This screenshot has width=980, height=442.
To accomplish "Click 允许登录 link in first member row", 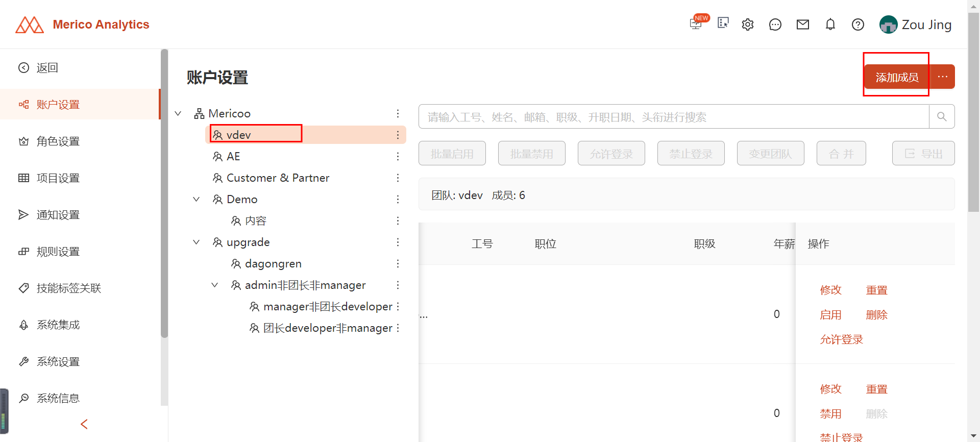I will pyautogui.click(x=841, y=339).
